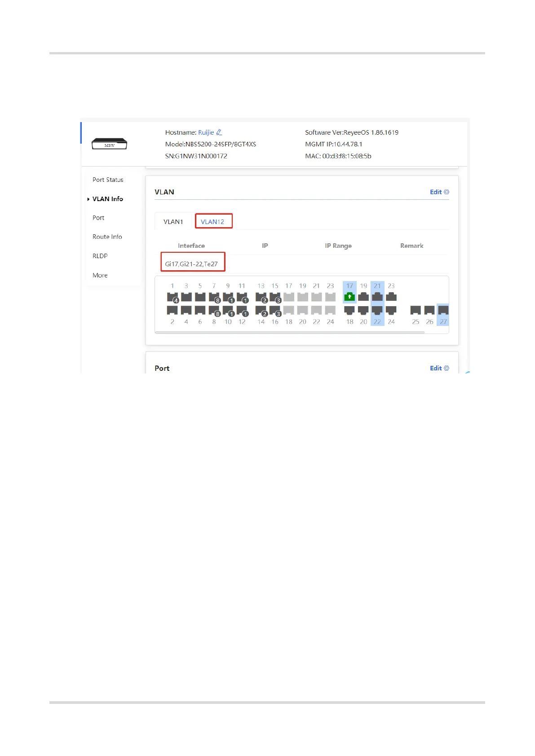535x756 pixels.
Task: Click the Model:NBS5200-24SFP/8GT4XS text
Action: point(211,144)
